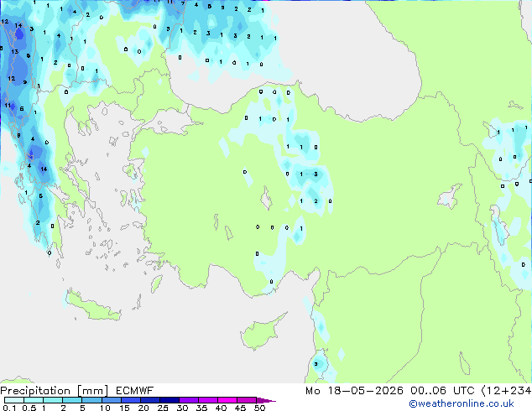Pick the 20–25 mm legend color swatch
Screen dimensions: 532x411
(x=150, y=400)
